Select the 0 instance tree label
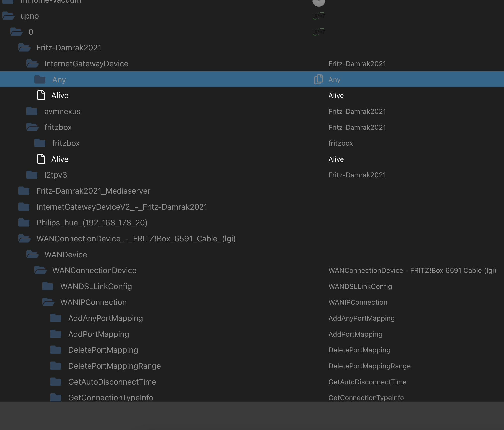The width and height of the screenshot is (504, 430). (x=31, y=32)
